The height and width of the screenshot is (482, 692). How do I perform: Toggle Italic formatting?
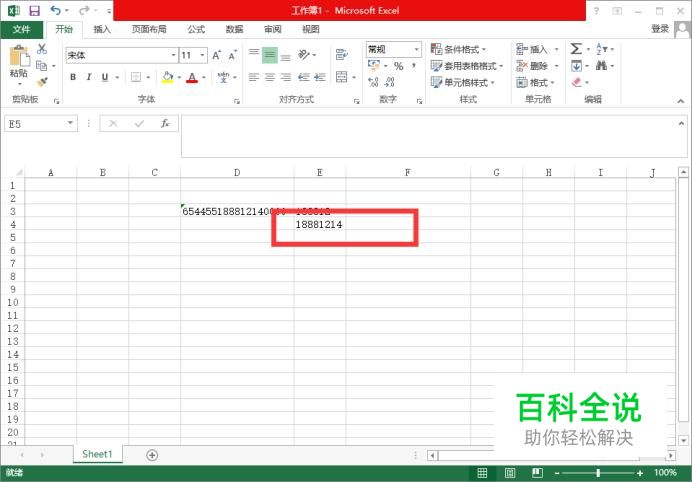click(89, 77)
